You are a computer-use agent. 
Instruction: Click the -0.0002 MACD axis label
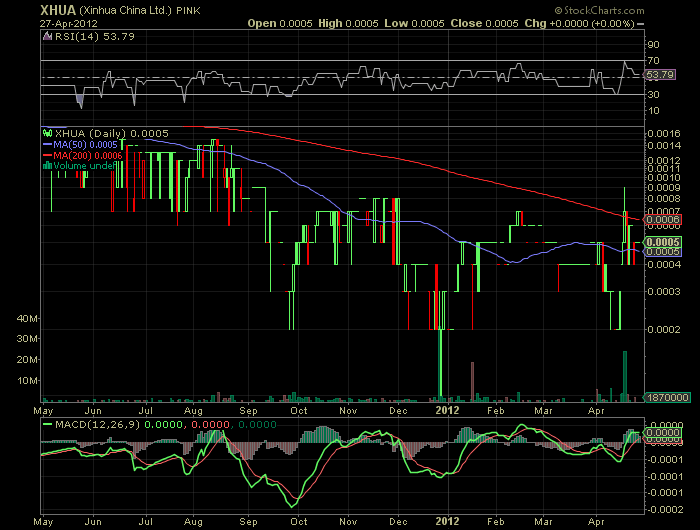pyautogui.click(x=664, y=509)
